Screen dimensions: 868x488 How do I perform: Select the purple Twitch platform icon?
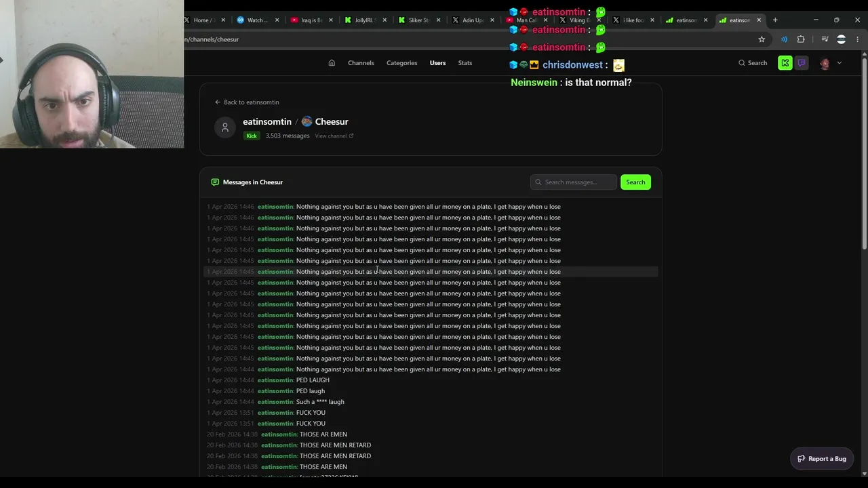(802, 63)
